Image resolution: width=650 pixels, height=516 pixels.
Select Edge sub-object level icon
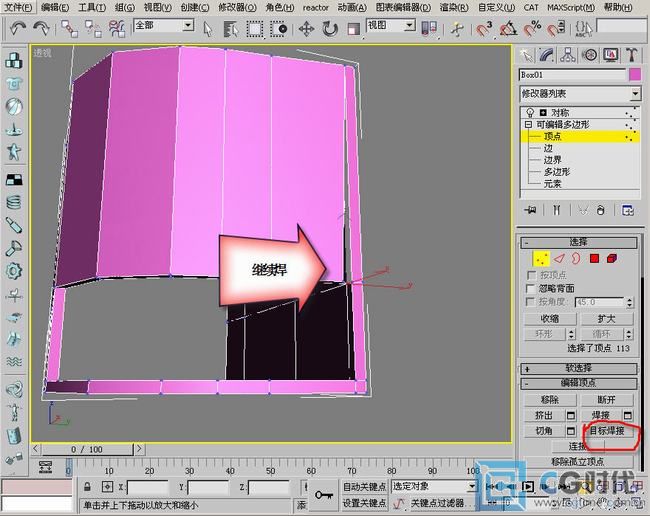click(559, 259)
